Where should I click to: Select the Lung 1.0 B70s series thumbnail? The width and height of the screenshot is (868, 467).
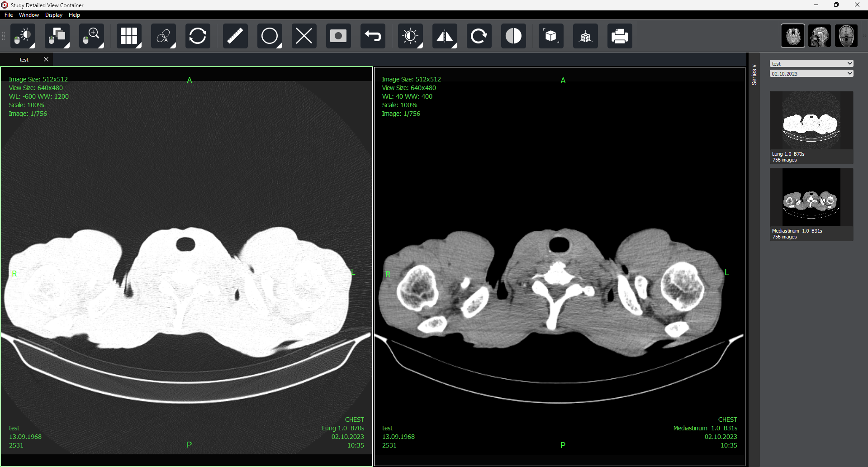(x=811, y=127)
